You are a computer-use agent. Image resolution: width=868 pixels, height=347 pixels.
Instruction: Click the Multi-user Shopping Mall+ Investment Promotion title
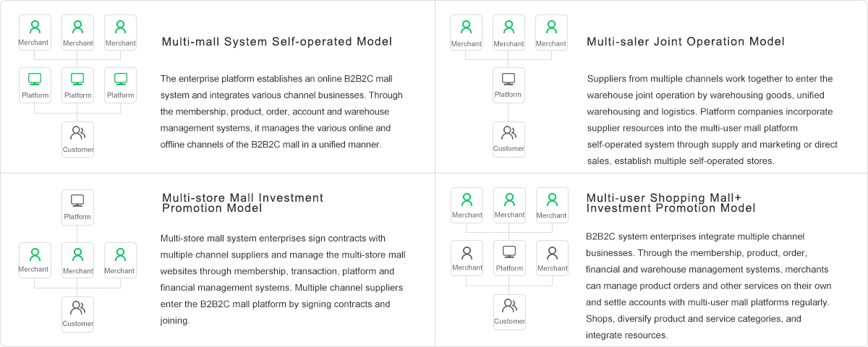671,202
